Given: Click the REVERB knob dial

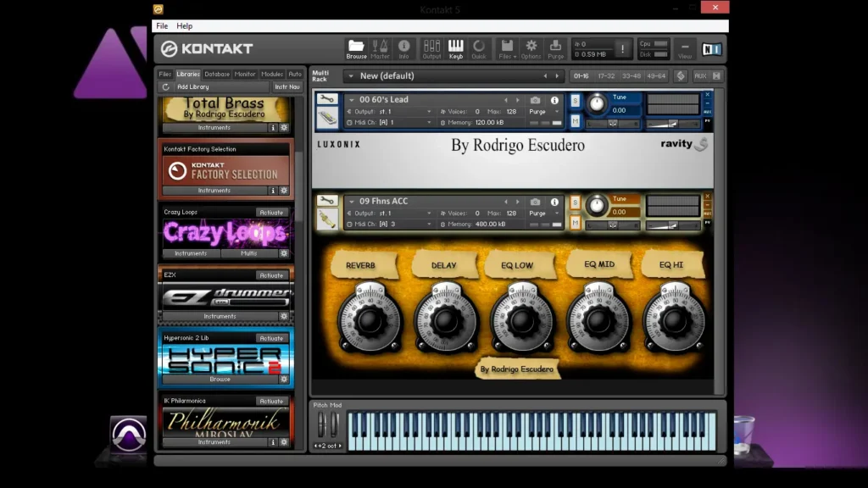Looking at the screenshot, I should (x=369, y=319).
